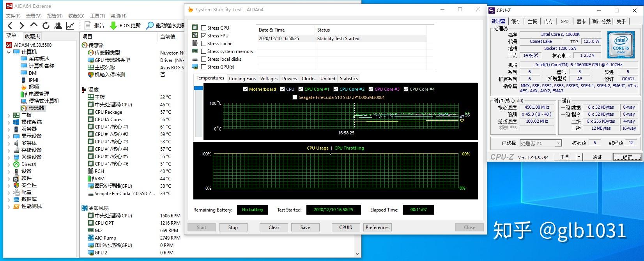Click the 驱动程序更新 toolbar button
The height and width of the screenshot is (261, 644).
click(x=165, y=25)
